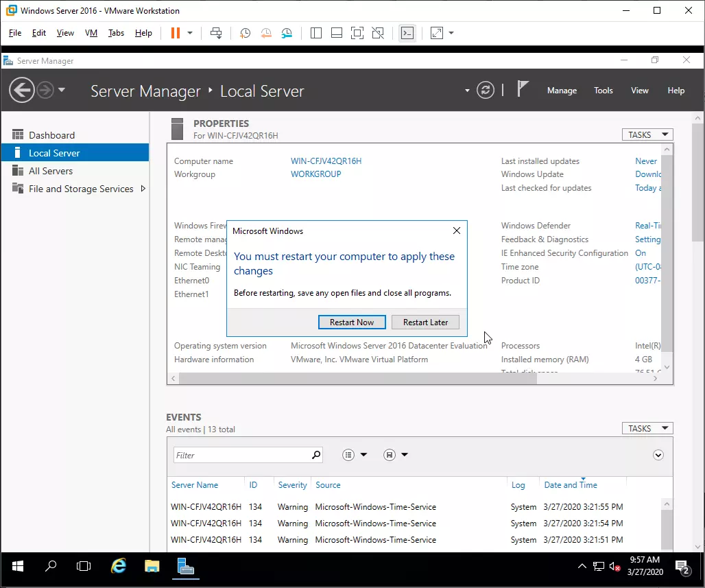Click Server Manager taskbar icon
This screenshot has height=588, width=705.
point(186,567)
